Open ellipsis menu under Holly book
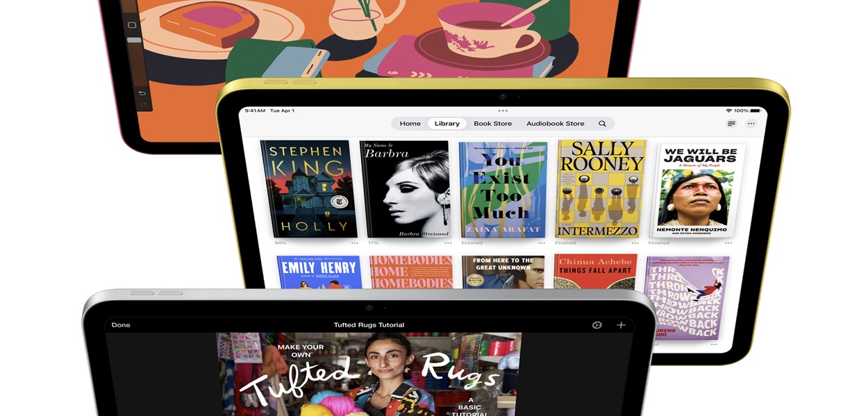This screenshot has width=868, height=416. 355,243
